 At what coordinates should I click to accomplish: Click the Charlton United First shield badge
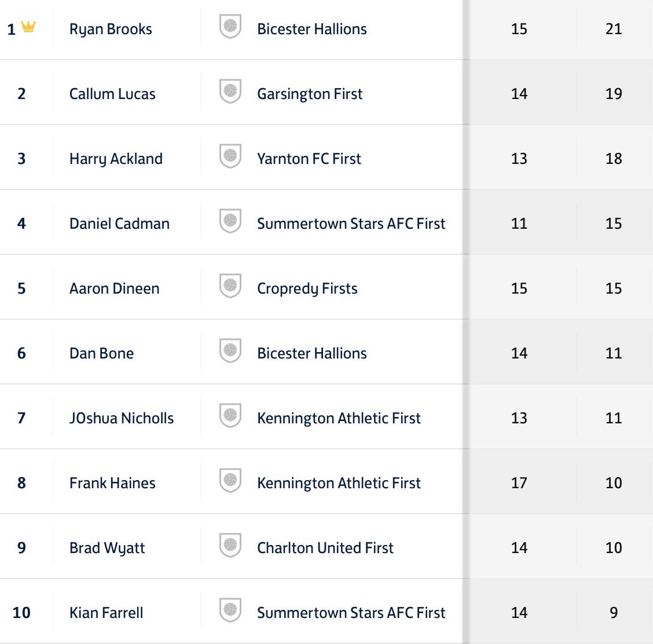click(x=230, y=546)
